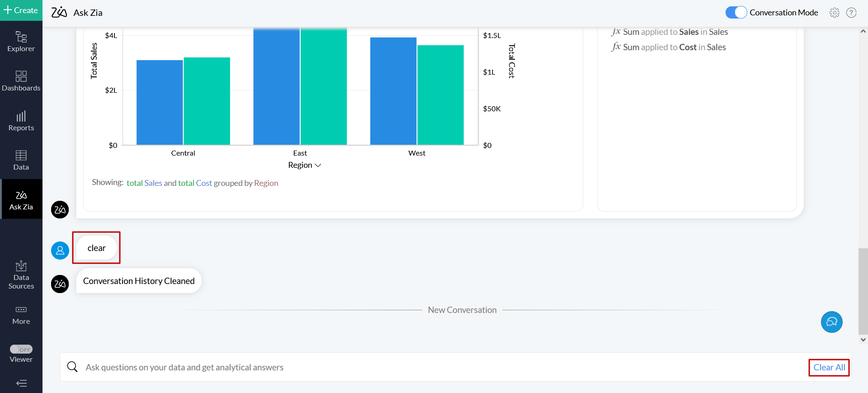The image size is (868, 393).
Task: Toggle Conversation Mode switch
Action: coord(736,13)
